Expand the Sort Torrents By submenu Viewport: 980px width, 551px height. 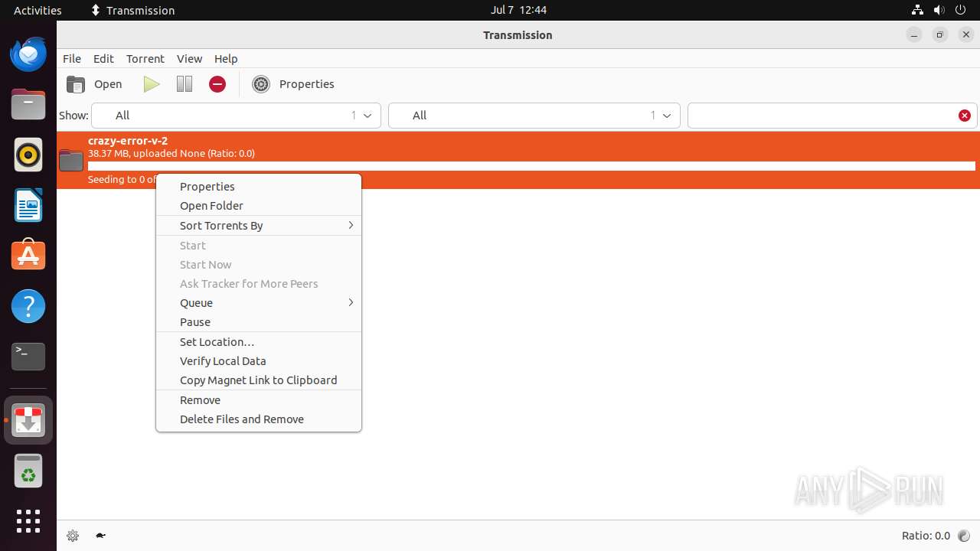pyautogui.click(x=259, y=226)
